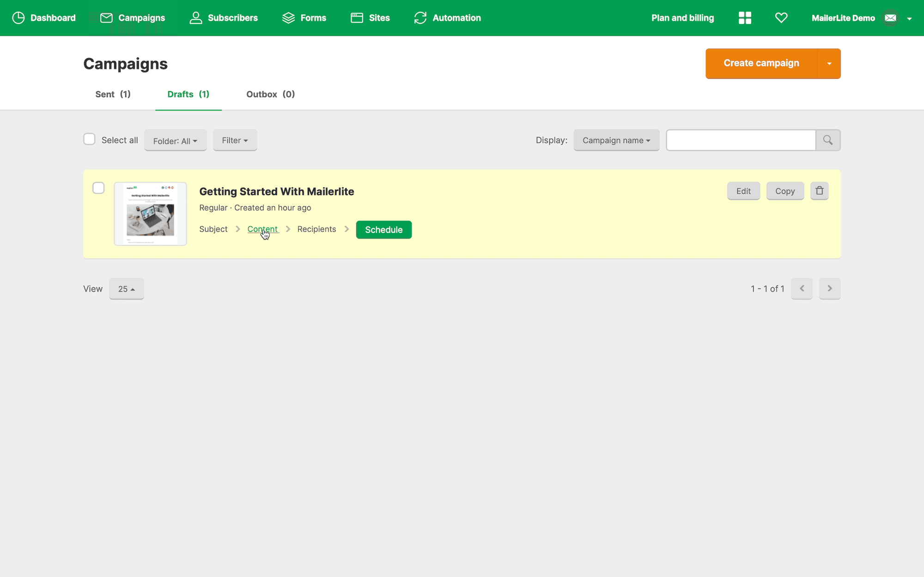Go to previous page arrow
The width and height of the screenshot is (924, 577).
click(802, 288)
